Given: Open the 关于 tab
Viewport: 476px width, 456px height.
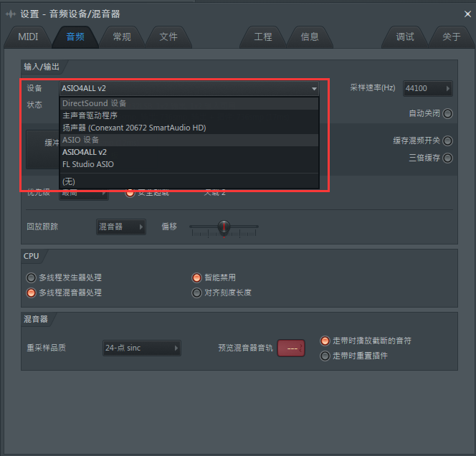Looking at the screenshot, I should click(x=452, y=37).
